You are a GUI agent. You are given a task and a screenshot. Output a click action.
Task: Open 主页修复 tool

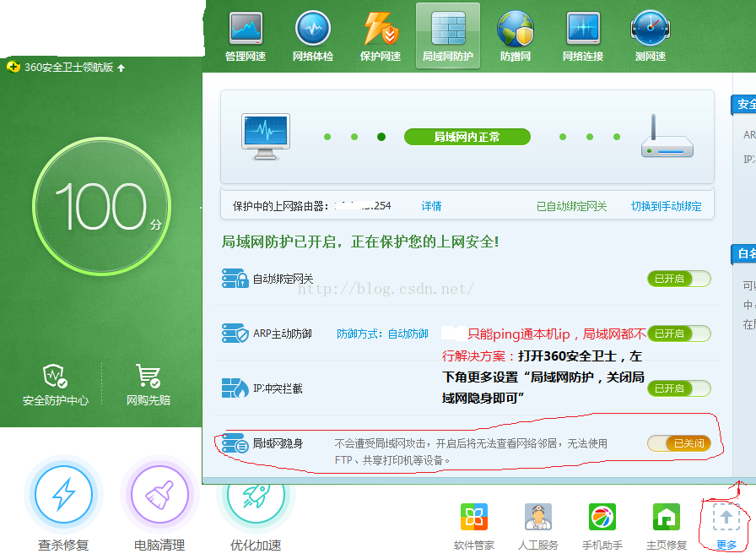tap(667, 527)
